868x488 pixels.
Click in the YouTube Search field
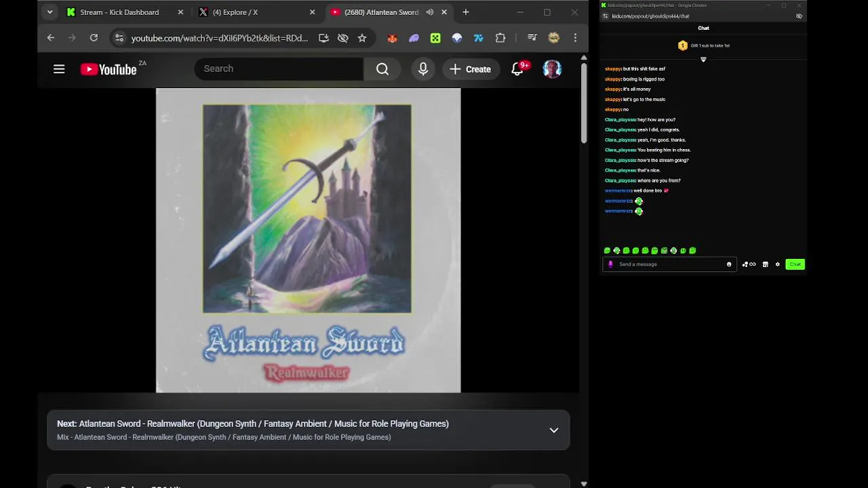279,69
